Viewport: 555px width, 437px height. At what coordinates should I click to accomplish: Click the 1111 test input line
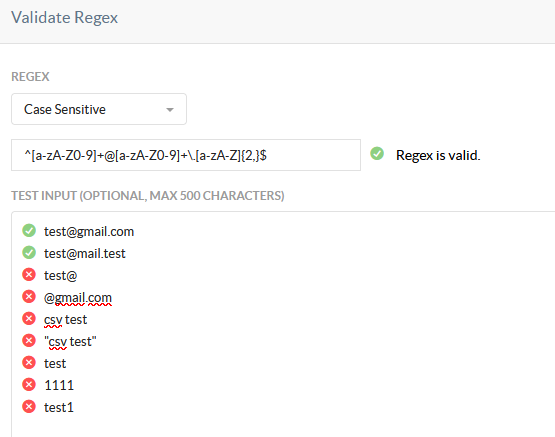point(59,385)
